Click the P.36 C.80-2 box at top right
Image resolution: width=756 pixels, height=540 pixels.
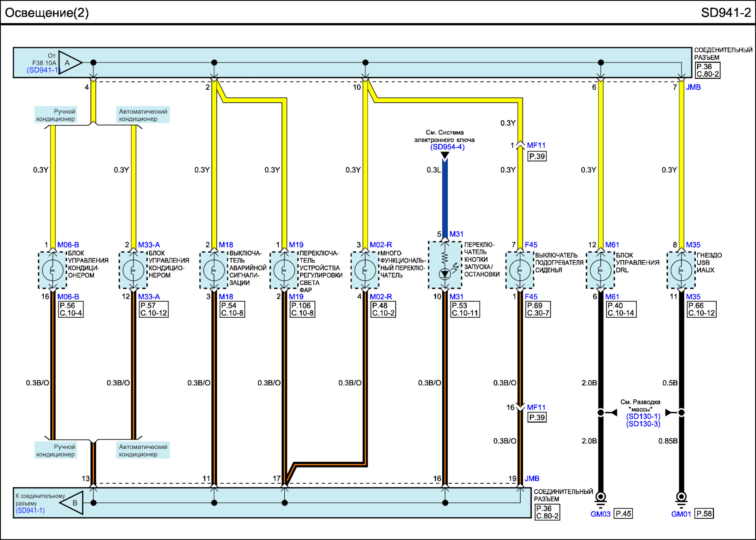707,70
